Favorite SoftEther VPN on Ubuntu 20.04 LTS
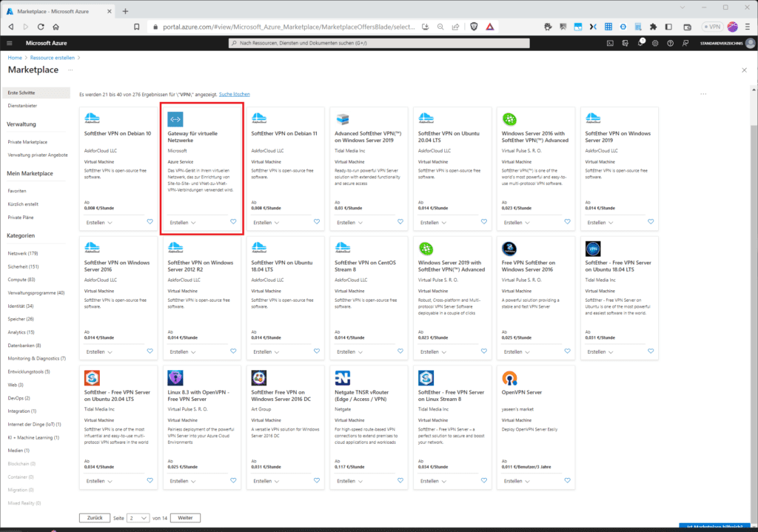This screenshot has height=532, width=758. [x=484, y=222]
